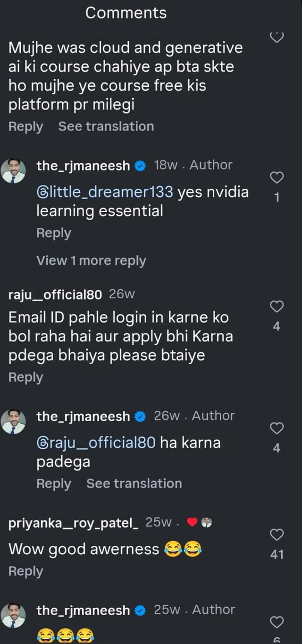The height and width of the screenshot is (644, 302).
Task: Open priyanka_roy_patel_ username profile
Action: (73, 523)
